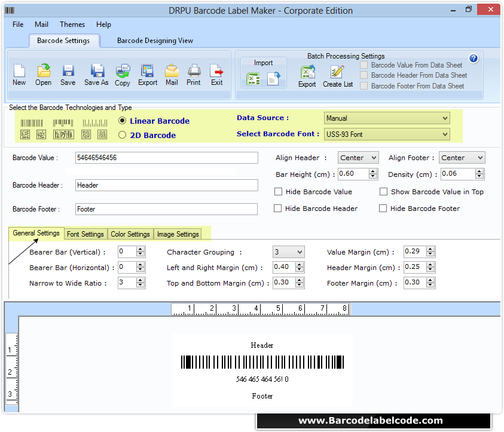504x432 pixels.
Task: Enable Barcode Value From Data Sheet checkbox
Action: click(x=364, y=65)
